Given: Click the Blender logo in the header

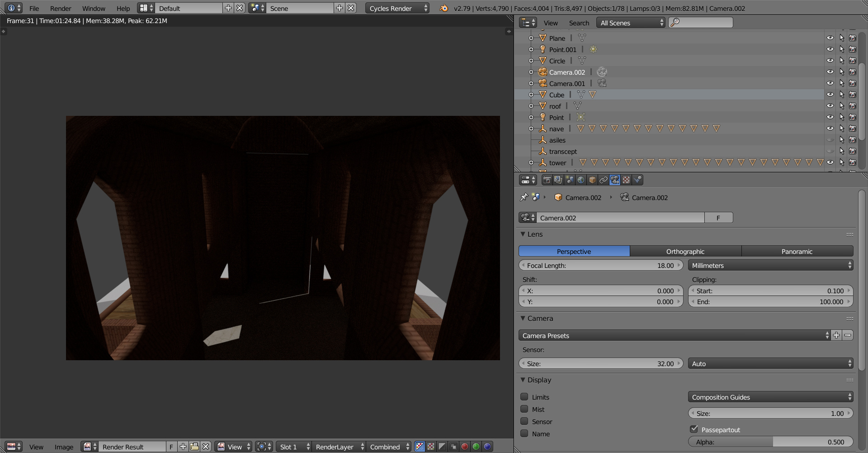Looking at the screenshot, I should [443, 8].
